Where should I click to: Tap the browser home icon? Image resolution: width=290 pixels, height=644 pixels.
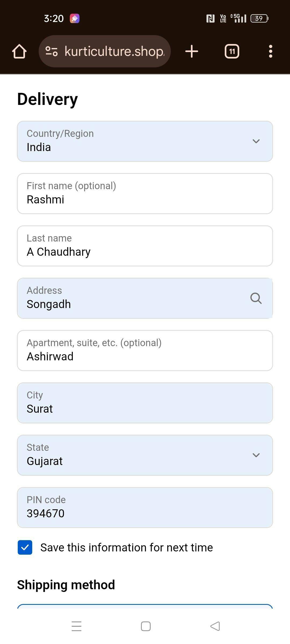pos(19,51)
